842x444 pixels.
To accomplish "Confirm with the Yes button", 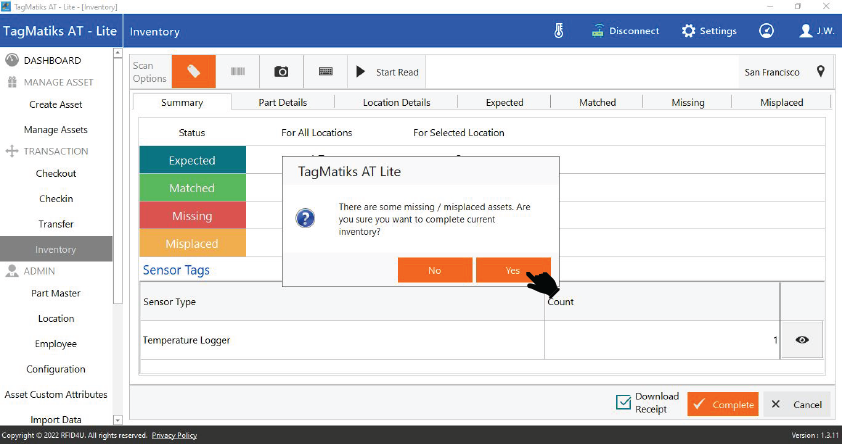I will (513, 270).
